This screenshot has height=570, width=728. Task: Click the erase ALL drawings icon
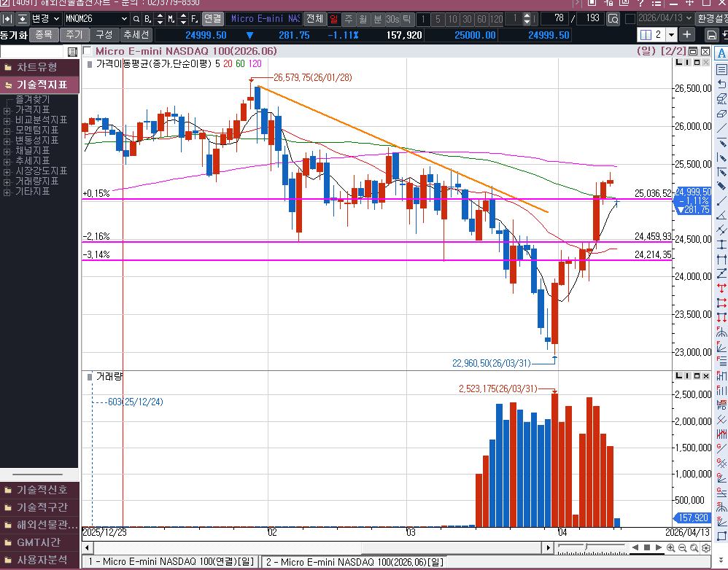tap(721, 98)
